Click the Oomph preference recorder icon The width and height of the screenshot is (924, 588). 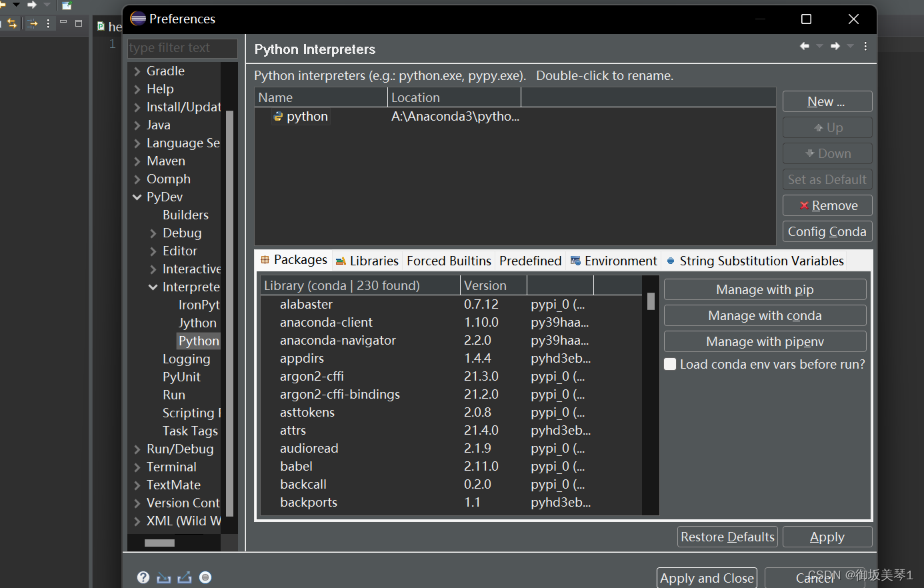click(205, 577)
